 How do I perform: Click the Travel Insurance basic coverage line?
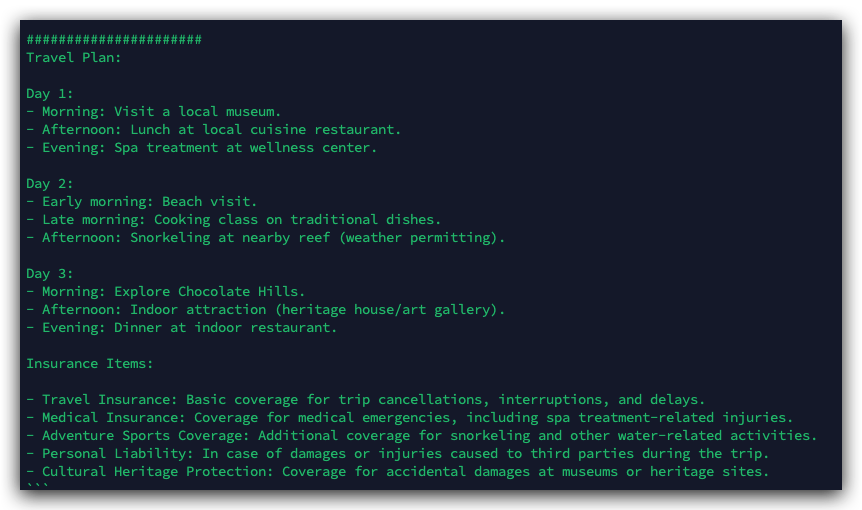pos(366,400)
